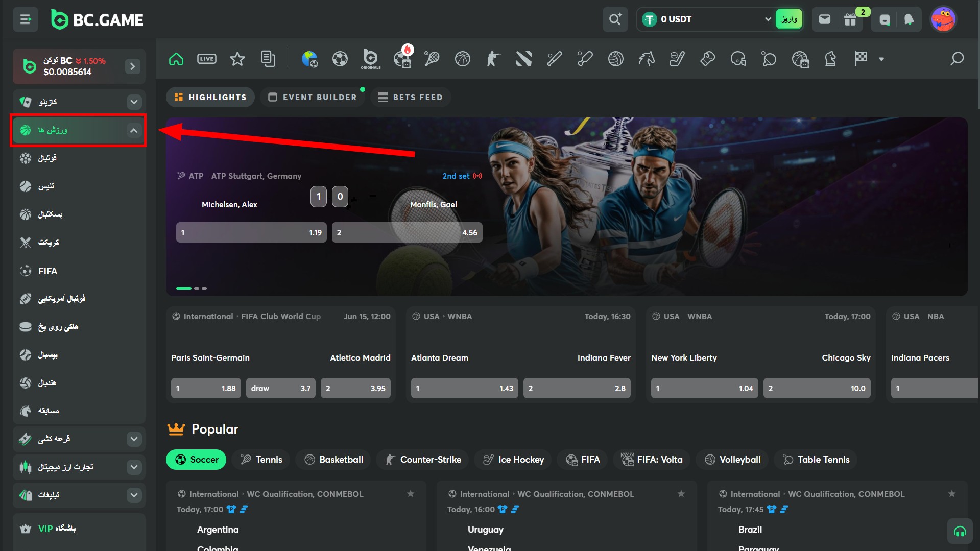Open the sportsbook home icon

(x=176, y=59)
